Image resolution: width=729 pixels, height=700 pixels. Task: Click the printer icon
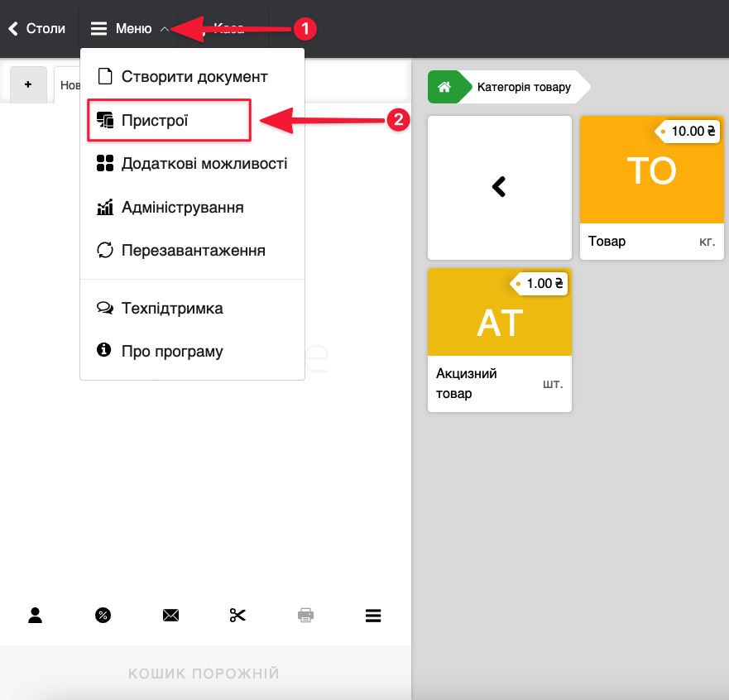click(305, 615)
